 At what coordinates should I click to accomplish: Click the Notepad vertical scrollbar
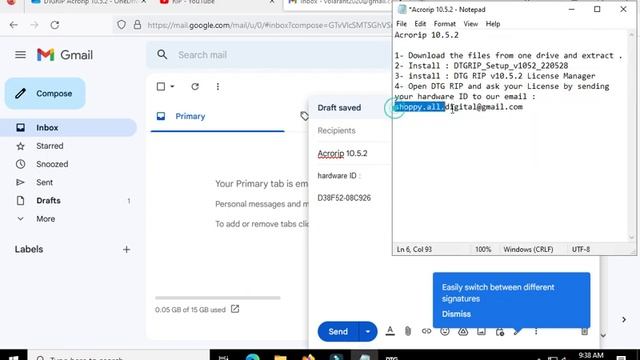tap(632, 136)
